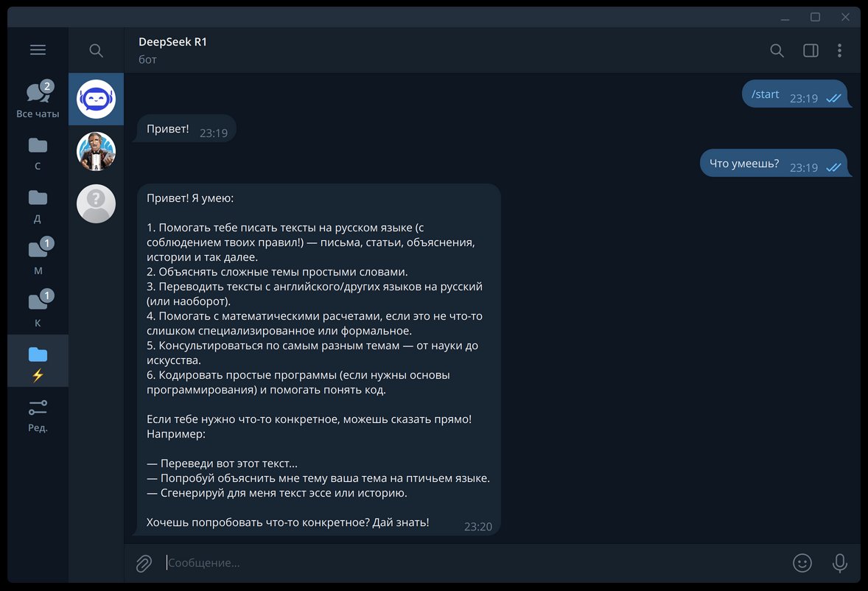This screenshot has height=591, width=868.
Task: Switch to the С folder tab
Action: pyautogui.click(x=38, y=152)
